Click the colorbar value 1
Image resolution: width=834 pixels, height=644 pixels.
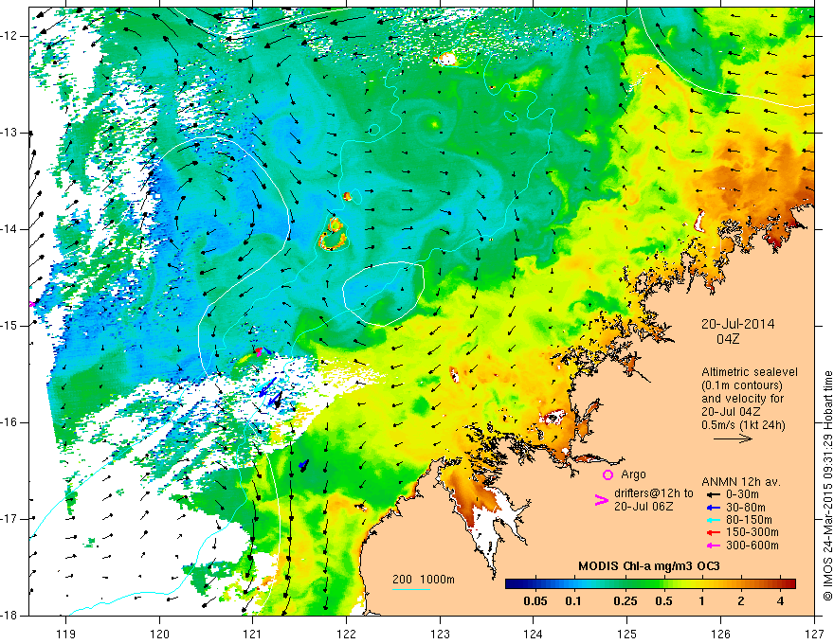(701, 601)
